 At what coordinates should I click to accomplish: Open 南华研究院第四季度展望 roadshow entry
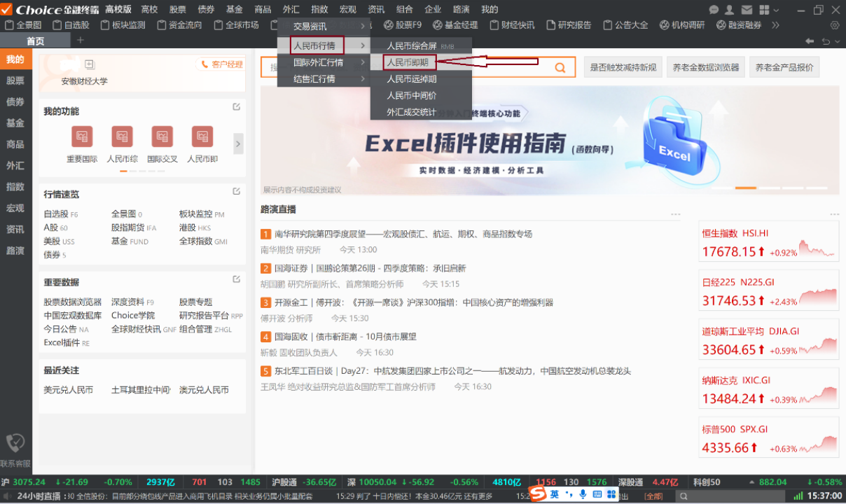tap(403, 234)
